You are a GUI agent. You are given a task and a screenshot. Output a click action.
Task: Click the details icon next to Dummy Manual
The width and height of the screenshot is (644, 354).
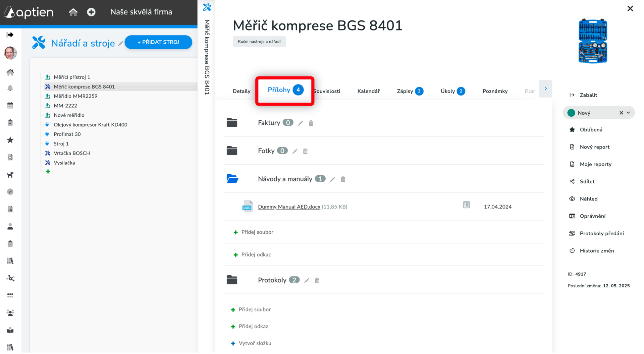pyautogui.click(x=466, y=205)
